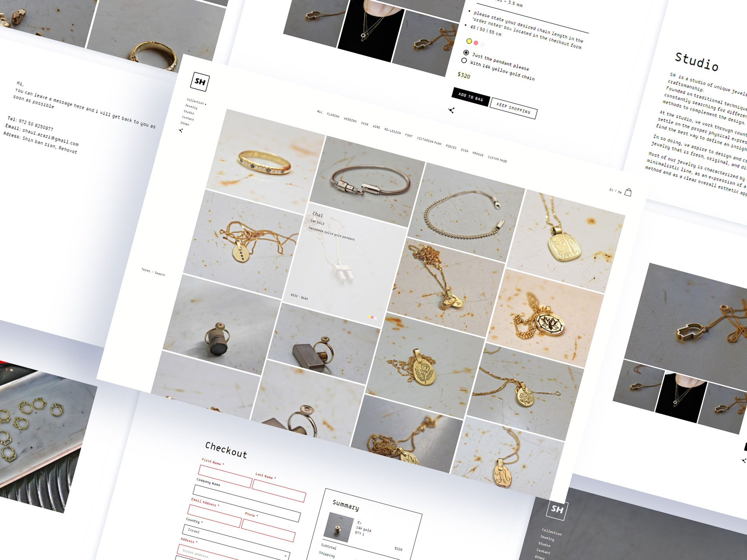
Task: Click the summary item thumbnail of gold screw
Action: pyautogui.click(x=339, y=528)
